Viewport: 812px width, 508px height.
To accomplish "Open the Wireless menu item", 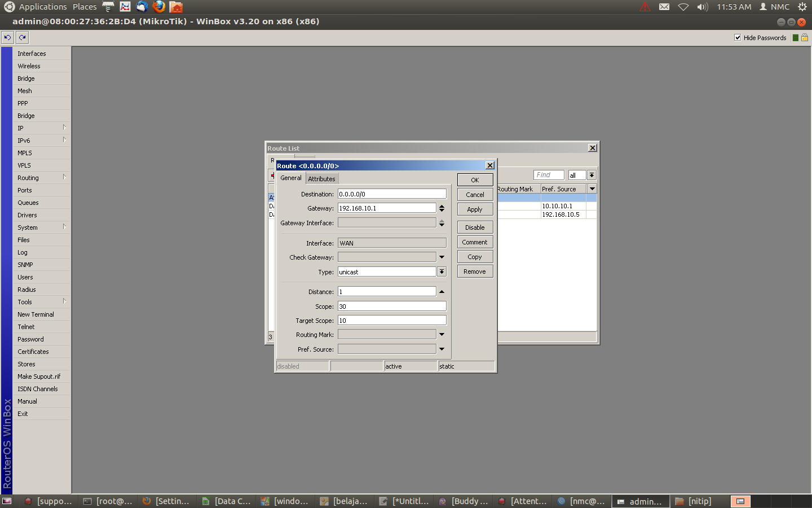I will (42, 66).
